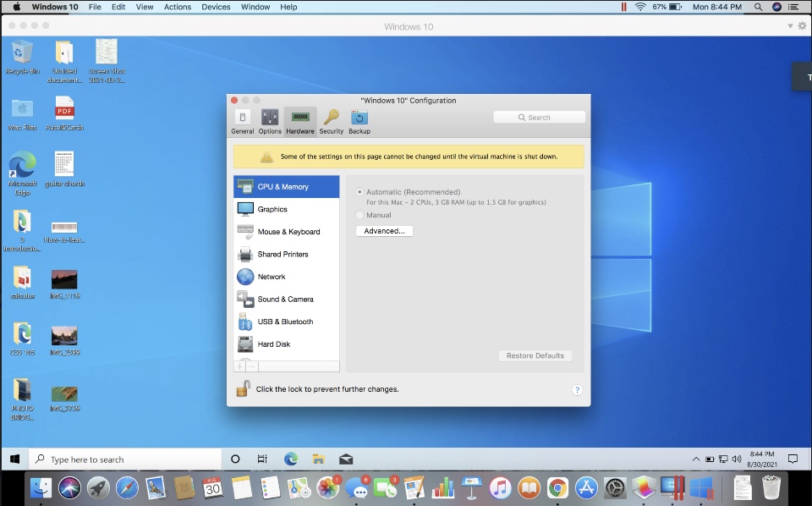Switch to the Options tab
Image resolution: width=812 pixels, height=506 pixels.
point(270,122)
